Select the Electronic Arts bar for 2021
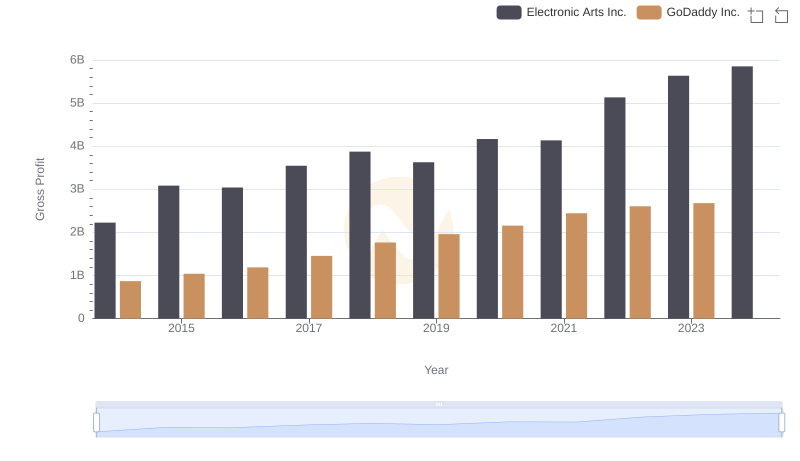 (x=552, y=229)
